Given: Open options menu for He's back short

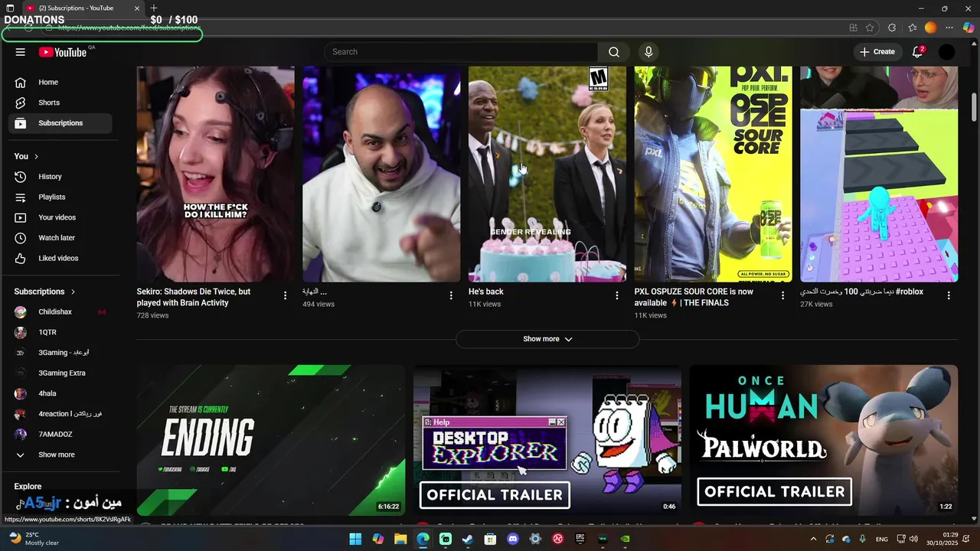Looking at the screenshot, I should pos(617,295).
